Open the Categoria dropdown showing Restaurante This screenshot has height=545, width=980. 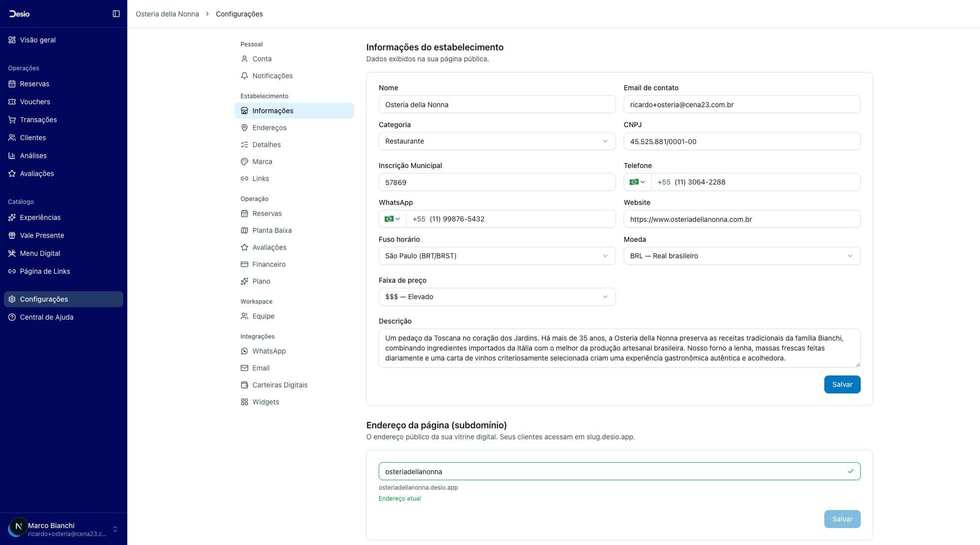(x=497, y=141)
